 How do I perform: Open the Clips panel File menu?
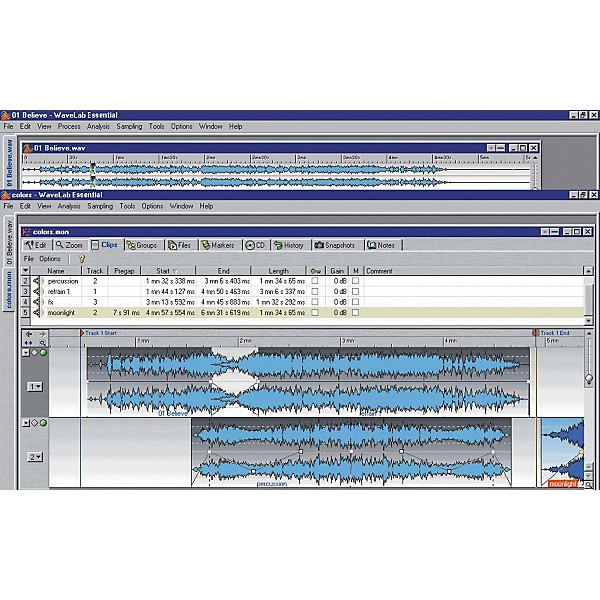[29, 259]
